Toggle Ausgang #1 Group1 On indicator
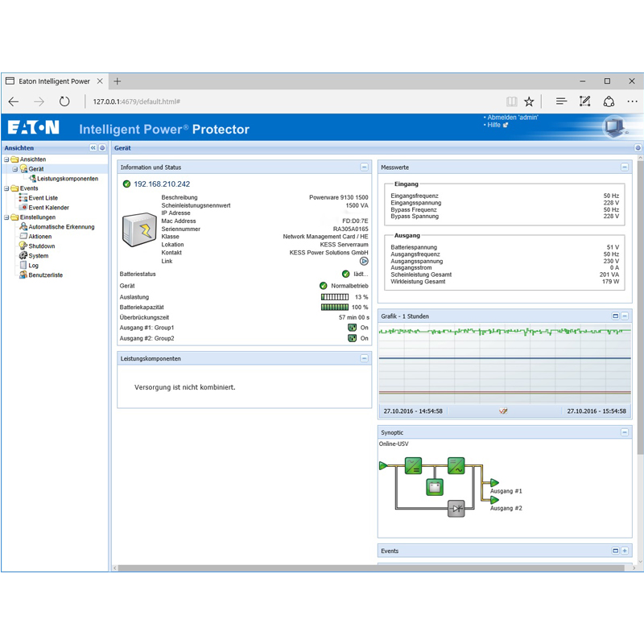Screen dimensions: 644x644 pyautogui.click(x=352, y=327)
